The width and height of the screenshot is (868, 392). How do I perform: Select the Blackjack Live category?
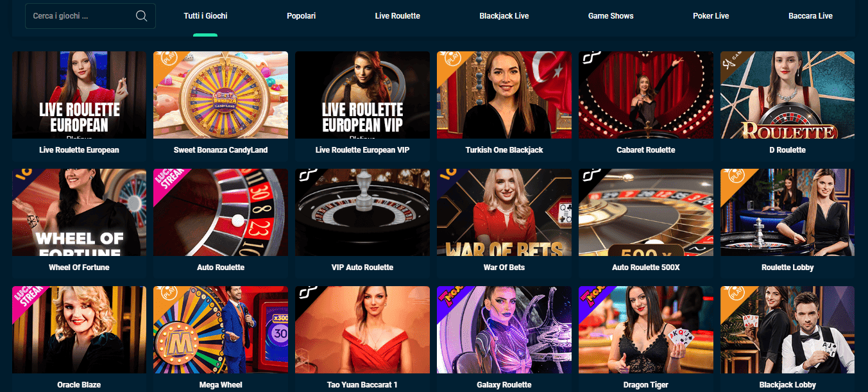504,16
